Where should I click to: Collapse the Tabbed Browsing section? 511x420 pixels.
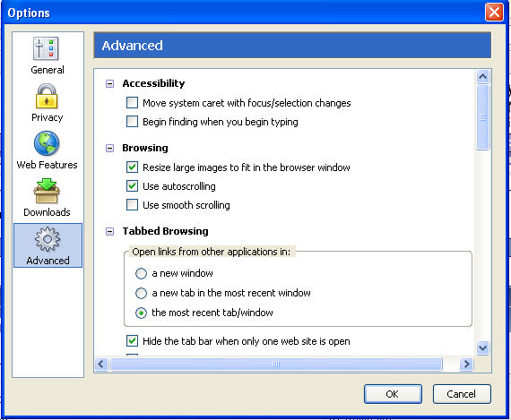click(110, 231)
